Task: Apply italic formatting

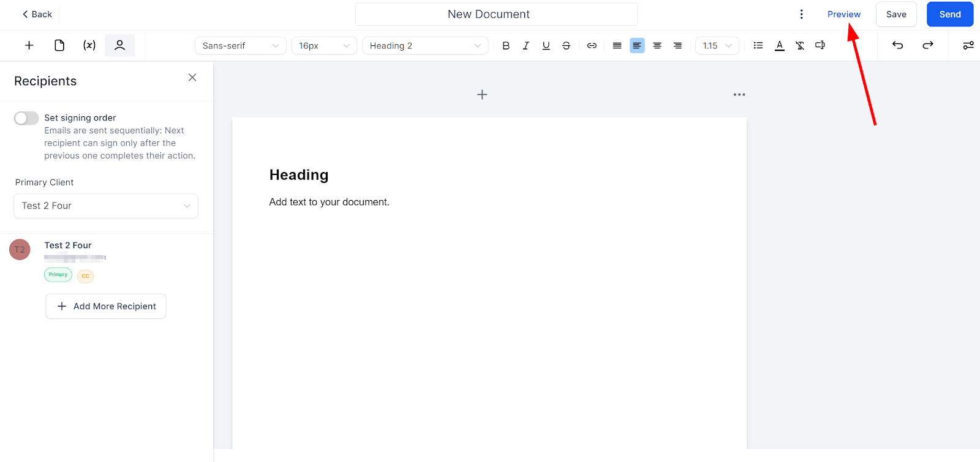Action: pyautogui.click(x=526, y=46)
